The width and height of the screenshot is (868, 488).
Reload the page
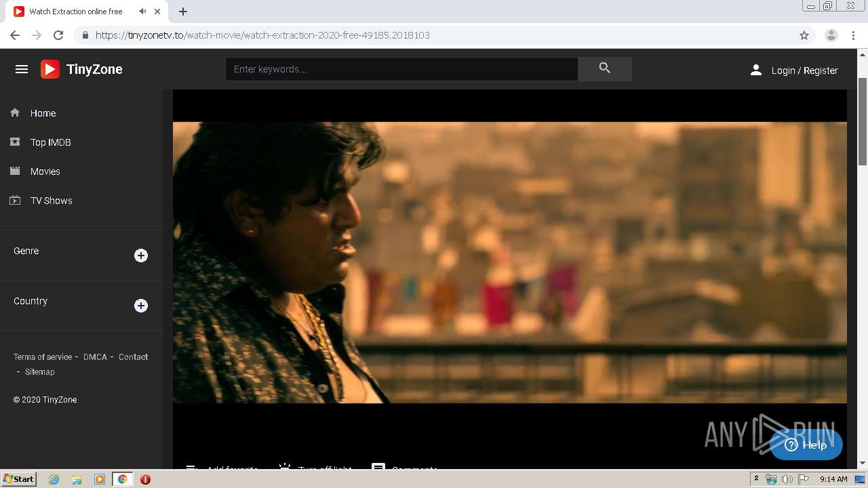[x=58, y=35]
